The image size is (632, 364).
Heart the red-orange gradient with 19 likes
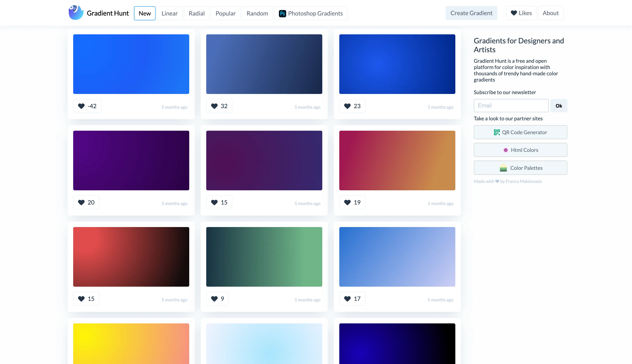pos(352,202)
